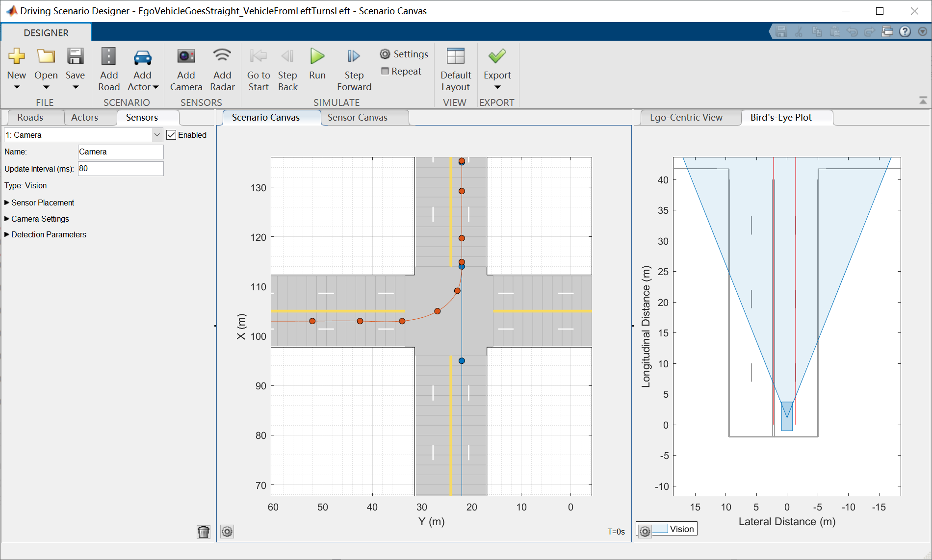Click quick access Undo icon
932x560 pixels.
point(852,32)
